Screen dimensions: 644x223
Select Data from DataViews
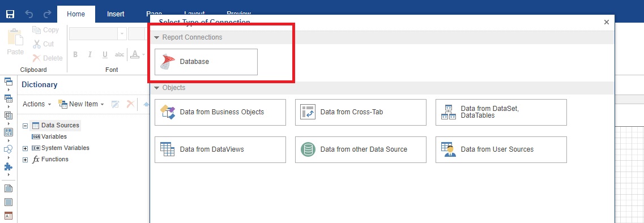pos(220,149)
